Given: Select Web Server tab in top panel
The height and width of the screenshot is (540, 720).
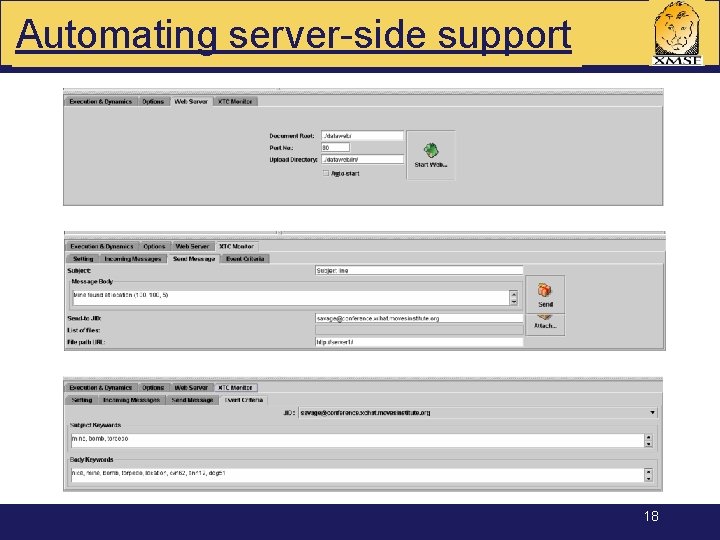Looking at the screenshot, I should tap(191, 101).
